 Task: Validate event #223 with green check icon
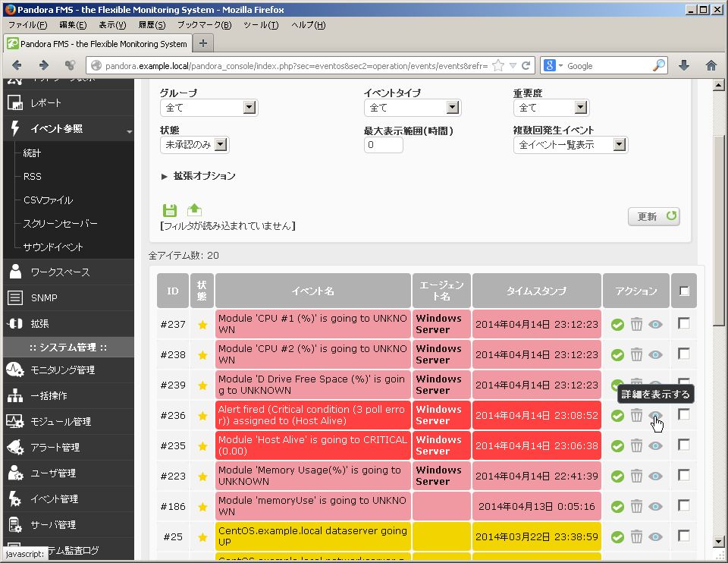point(617,477)
